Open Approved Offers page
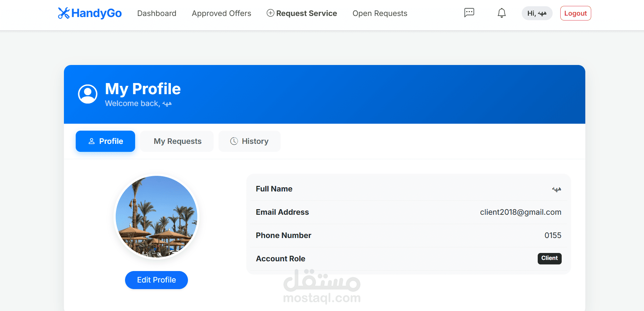Screen dimensions: 644x311 coord(221,13)
